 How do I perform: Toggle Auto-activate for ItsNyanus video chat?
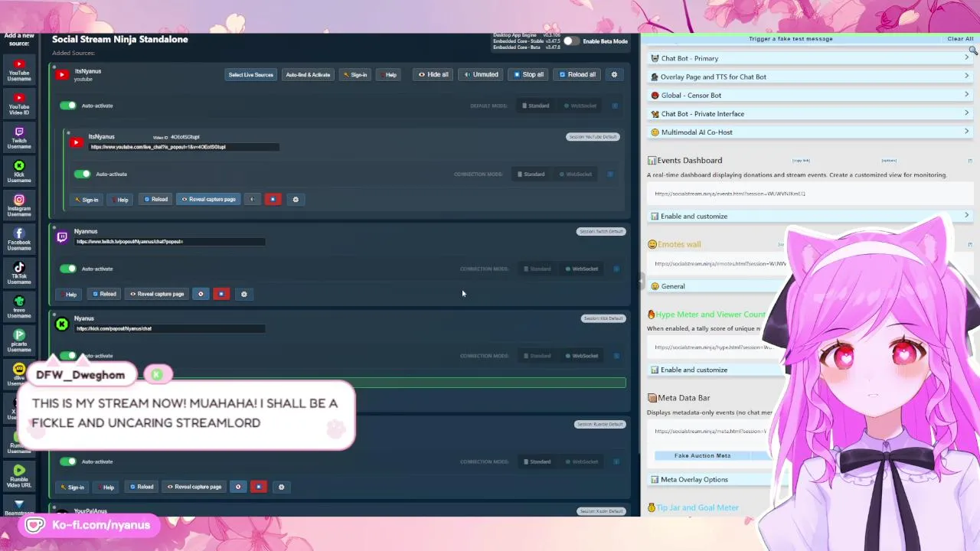point(82,174)
